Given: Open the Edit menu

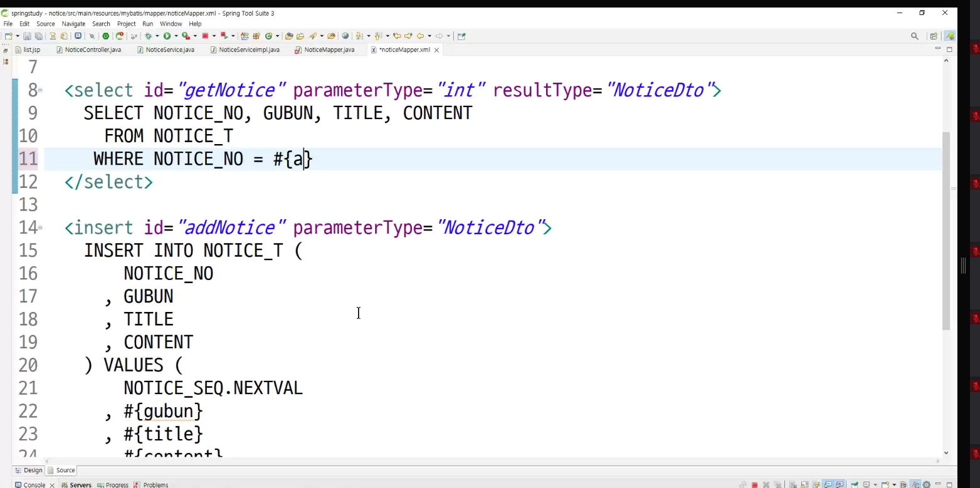Looking at the screenshot, I should coord(24,24).
